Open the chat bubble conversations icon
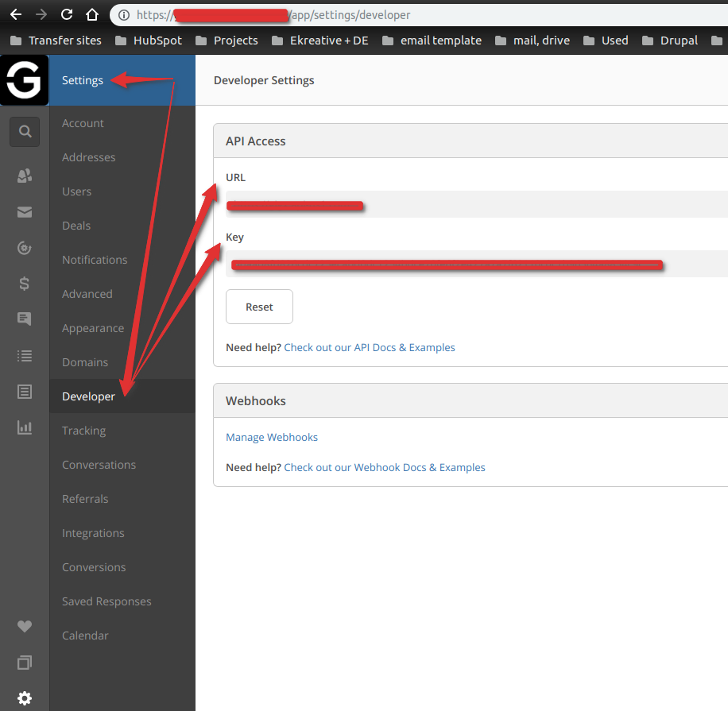 [24, 319]
